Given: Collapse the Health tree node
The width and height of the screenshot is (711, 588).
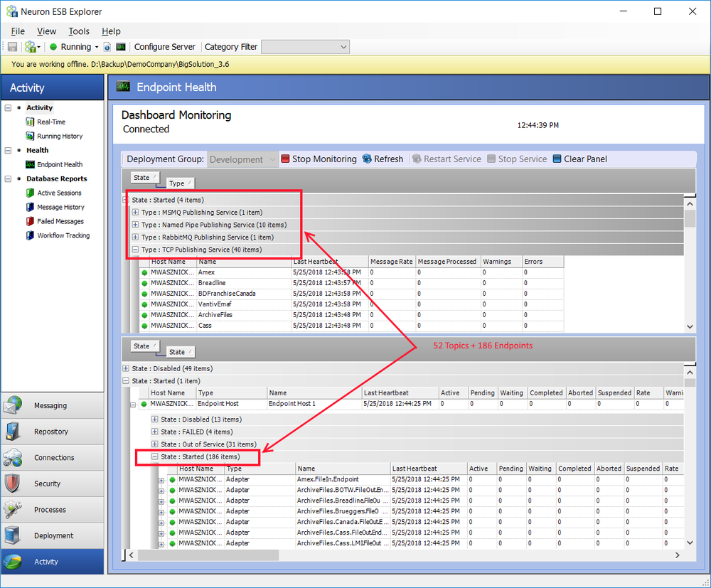Looking at the screenshot, I should (x=8, y=151).
